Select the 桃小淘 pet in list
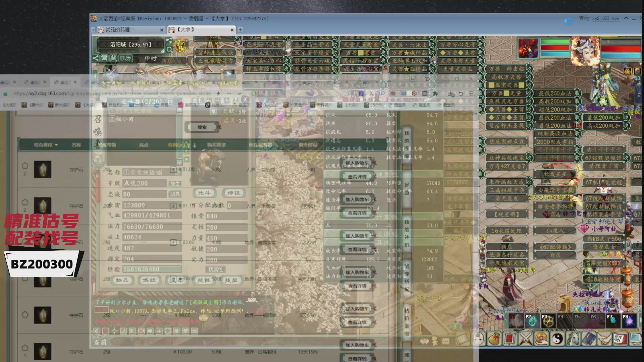Image resolution: width=644 pixels, height=362 pixels. coord(125,119)
